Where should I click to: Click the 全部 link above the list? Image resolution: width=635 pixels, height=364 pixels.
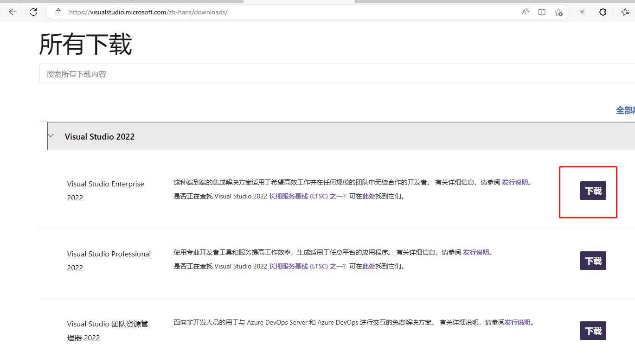(x=625, y=110)
